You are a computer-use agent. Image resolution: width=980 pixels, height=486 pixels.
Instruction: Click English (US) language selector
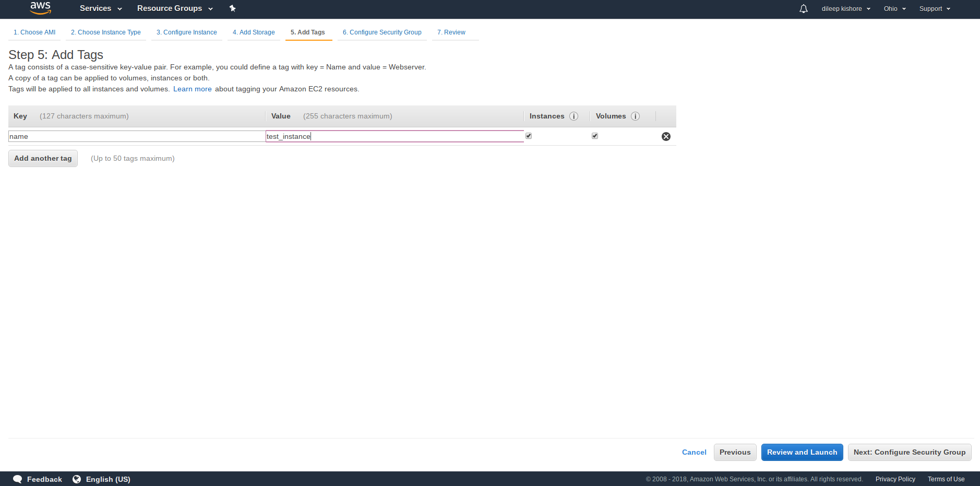coord(108,479)
